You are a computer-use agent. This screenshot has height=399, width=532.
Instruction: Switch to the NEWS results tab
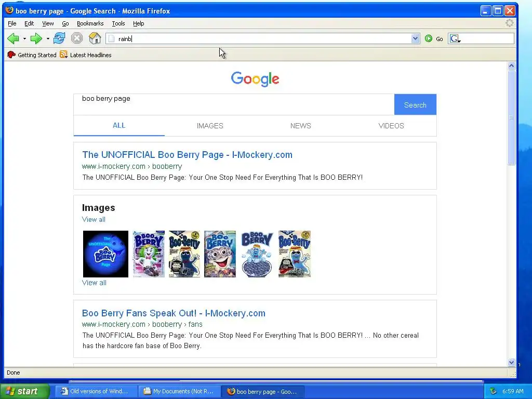coord(301,126)
